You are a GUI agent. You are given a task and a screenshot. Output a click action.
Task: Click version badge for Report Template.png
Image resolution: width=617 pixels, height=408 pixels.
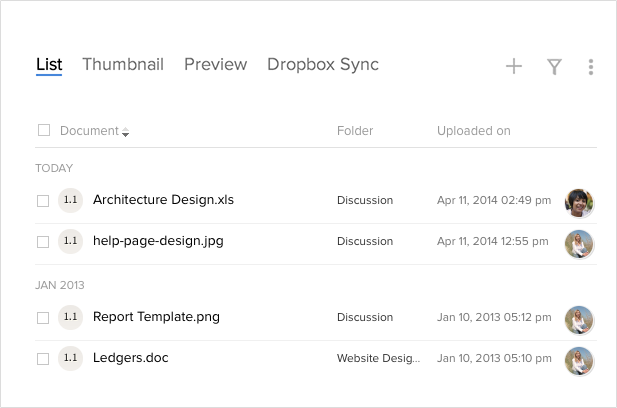(70, 317)
